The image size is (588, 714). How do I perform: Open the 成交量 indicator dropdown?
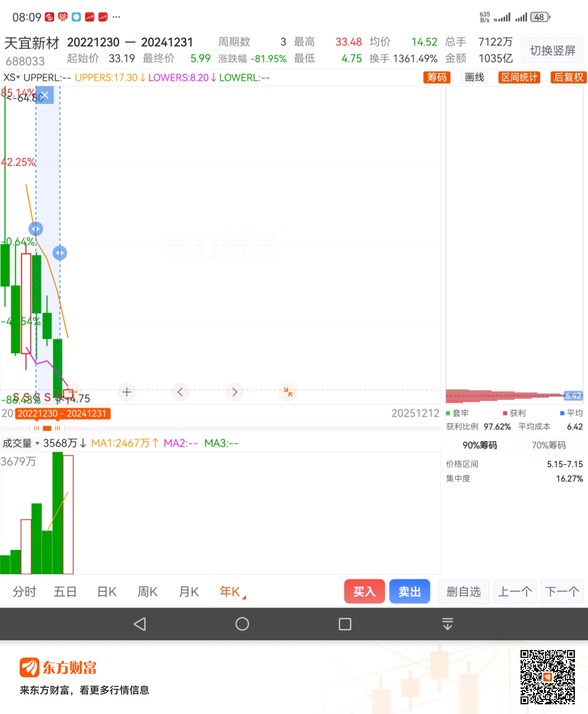21,443
